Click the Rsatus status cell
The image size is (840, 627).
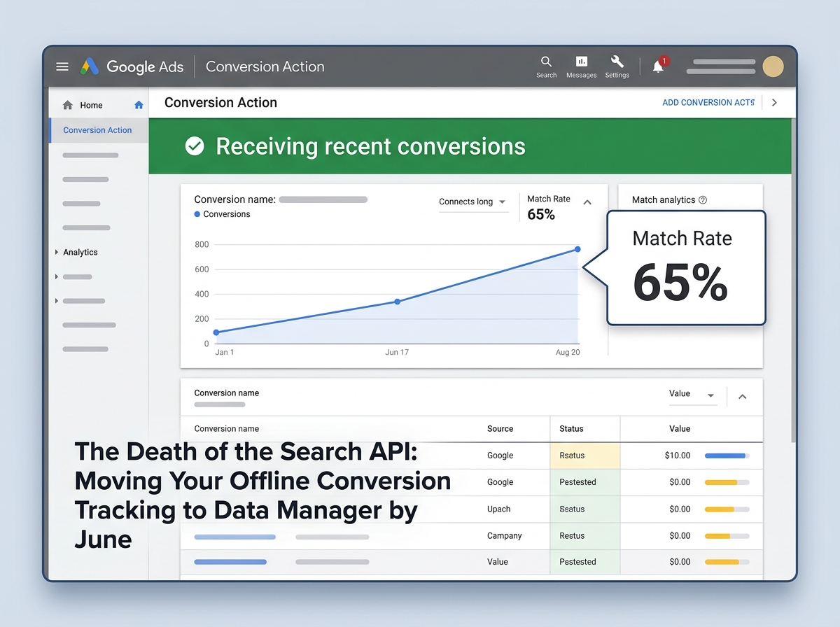(x=585, y=456)
